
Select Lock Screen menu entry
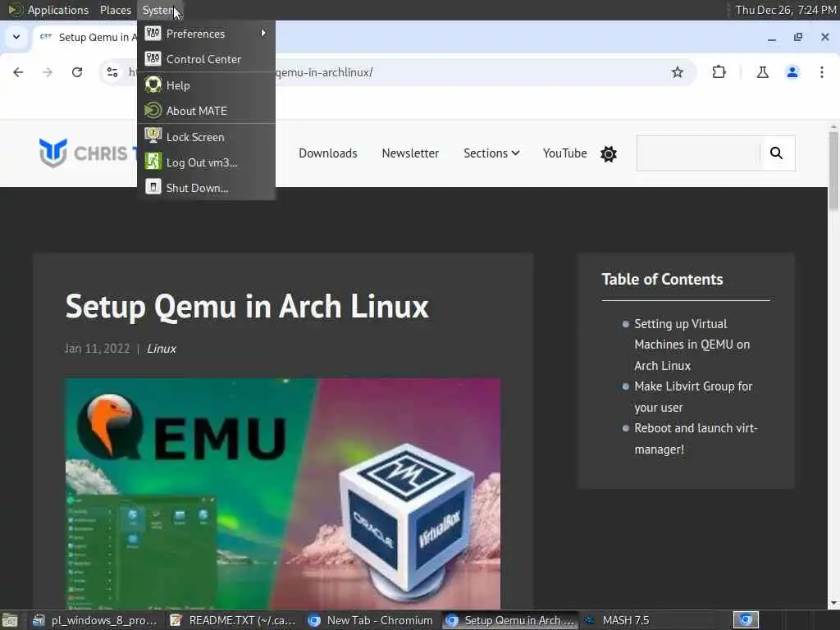tap(206, 137)
